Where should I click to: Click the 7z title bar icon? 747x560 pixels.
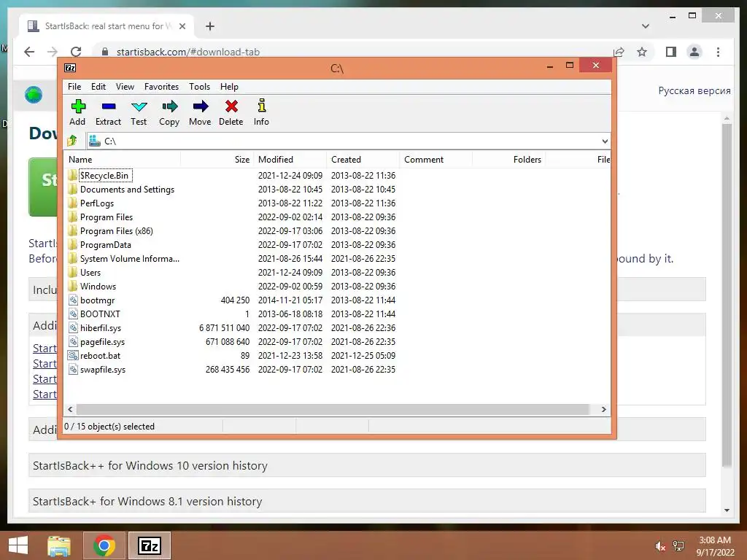pyautogui.click(x=70, y=68)
